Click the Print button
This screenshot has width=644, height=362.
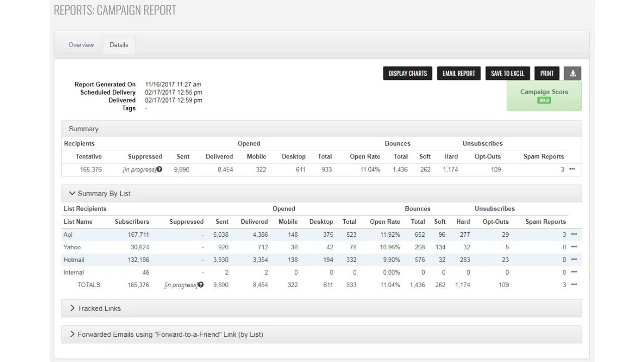547,73
